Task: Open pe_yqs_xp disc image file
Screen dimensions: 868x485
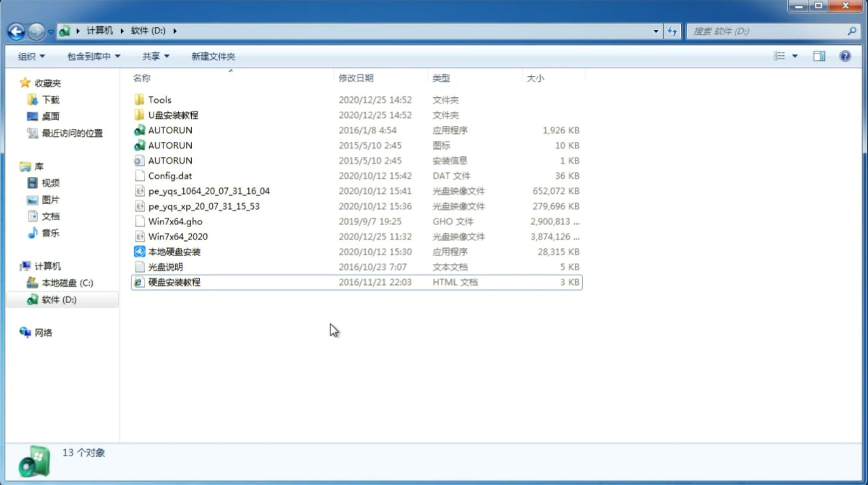Action: pos(204,206)
